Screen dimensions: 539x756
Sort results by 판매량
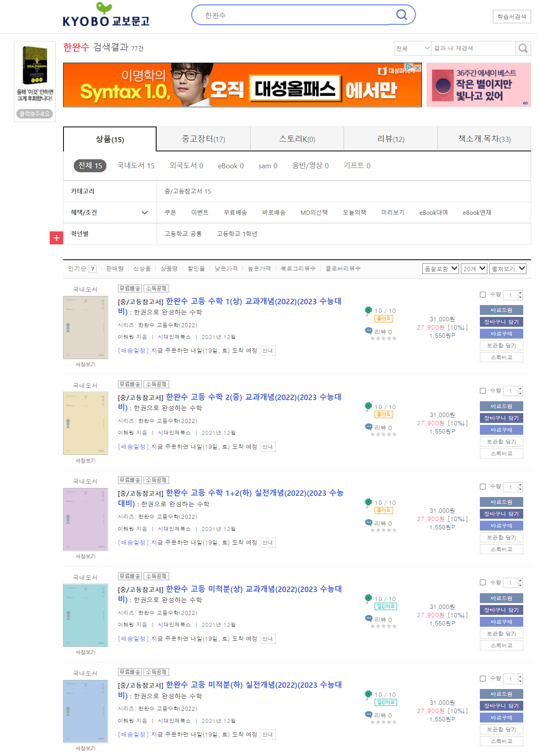(x=115, y=268)
